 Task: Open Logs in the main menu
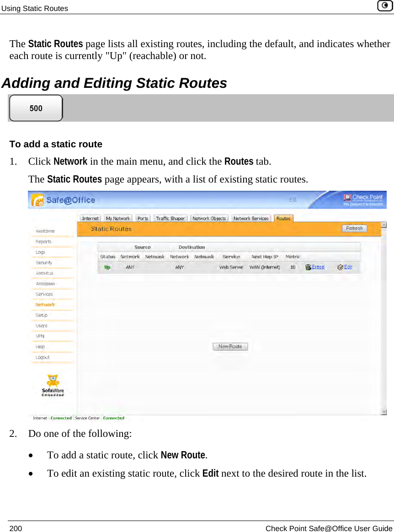click(40, 252)
